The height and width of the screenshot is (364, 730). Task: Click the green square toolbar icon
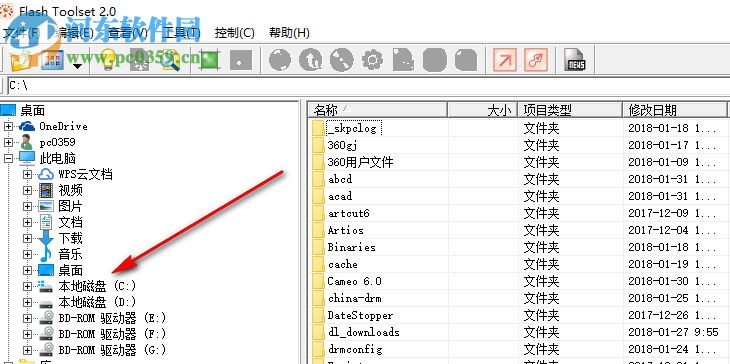tap(210, 61)
